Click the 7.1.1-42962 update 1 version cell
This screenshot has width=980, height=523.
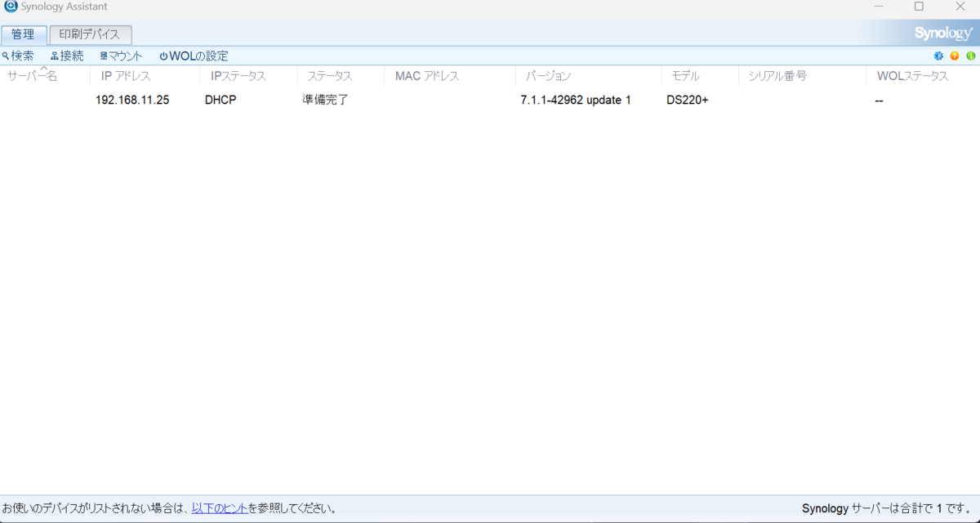(x=576, y=101)
